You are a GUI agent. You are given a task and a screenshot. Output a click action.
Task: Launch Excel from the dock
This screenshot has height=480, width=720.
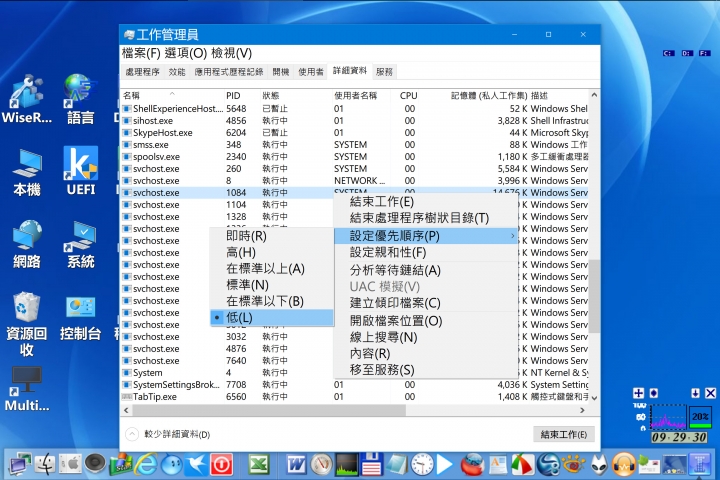259,464
